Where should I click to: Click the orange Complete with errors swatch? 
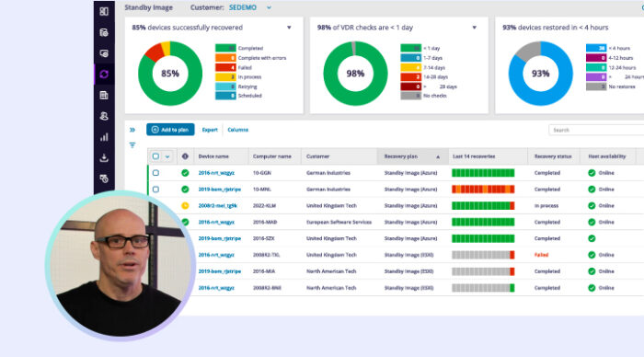pos(225,58)
